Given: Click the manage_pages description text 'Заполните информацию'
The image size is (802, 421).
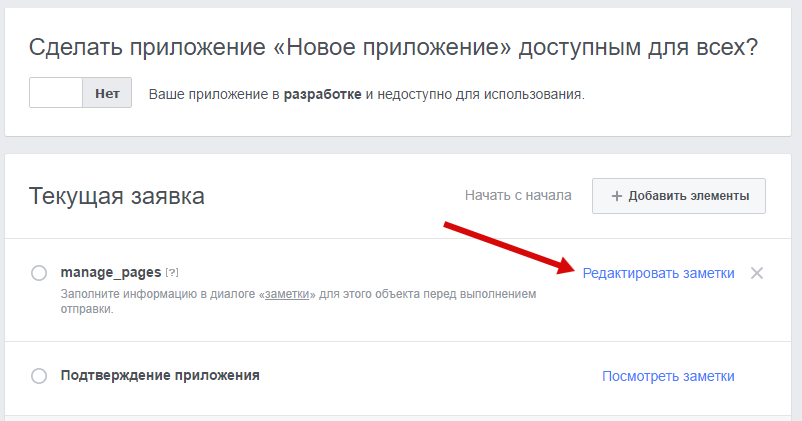Looking at the screenshot, I should 120,295.
